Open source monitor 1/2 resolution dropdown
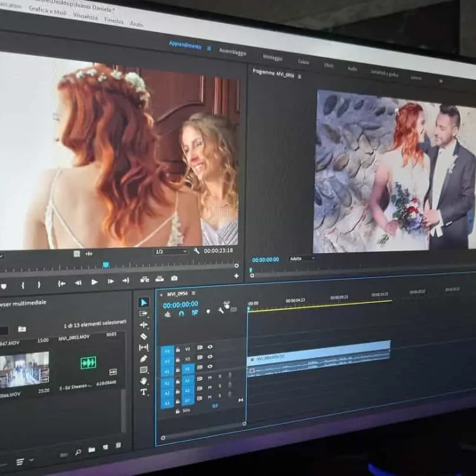Viewport: 476px width, 476px height. pos(171,252)
